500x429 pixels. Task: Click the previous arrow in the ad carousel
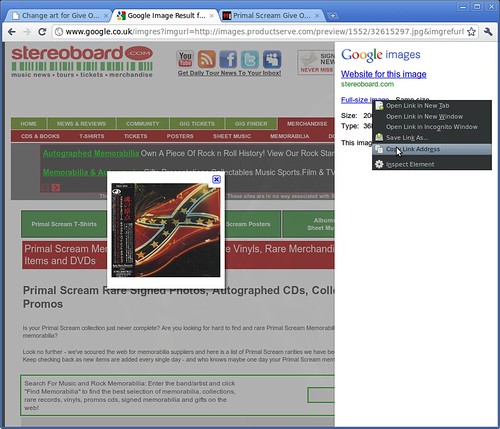pyautogui.click(x=45, y=188)
